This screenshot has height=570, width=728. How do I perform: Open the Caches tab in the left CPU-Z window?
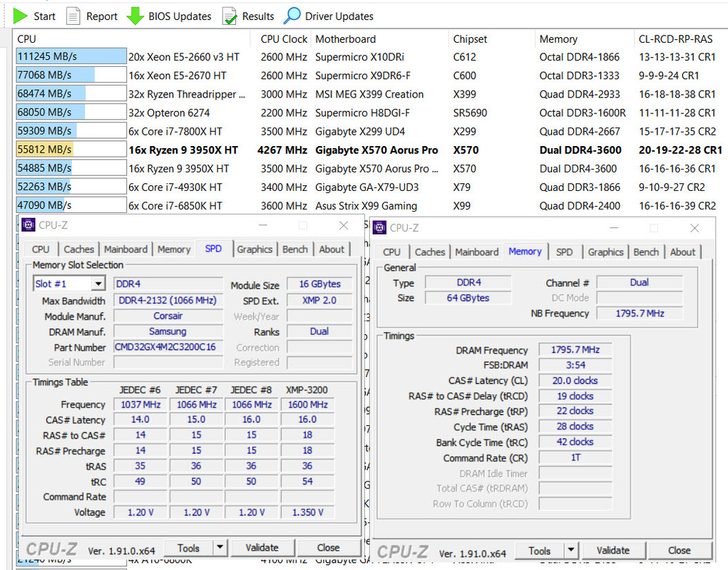[x=78, y=249]
